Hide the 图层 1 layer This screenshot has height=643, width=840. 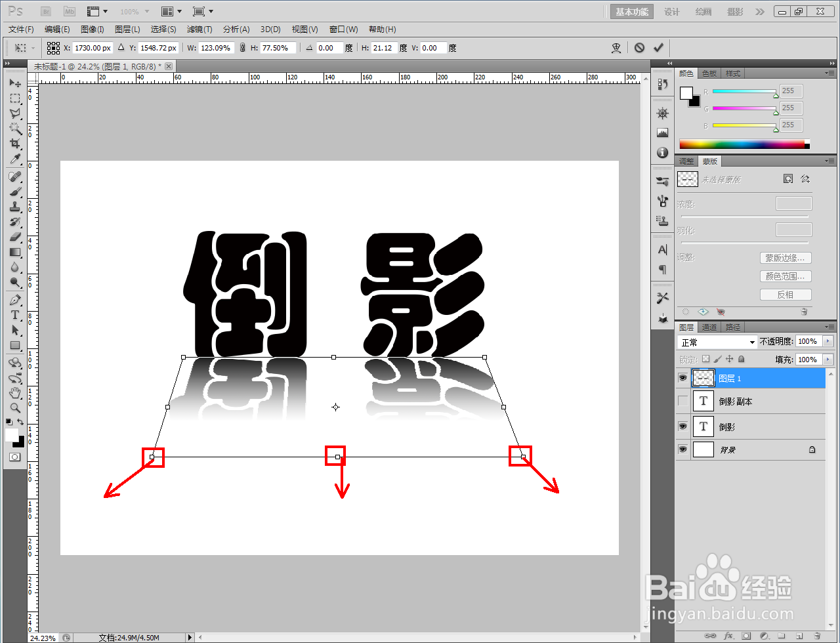click(683, 377)
